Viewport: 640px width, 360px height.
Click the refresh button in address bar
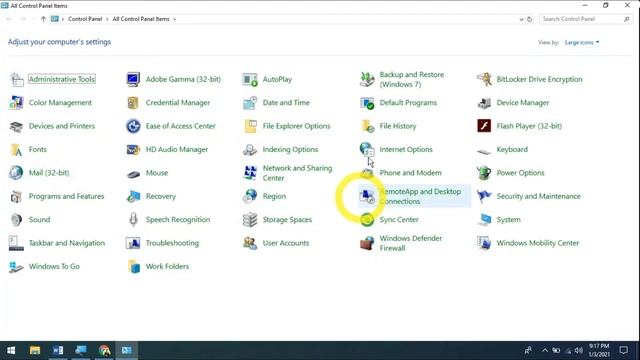point(529,19)
